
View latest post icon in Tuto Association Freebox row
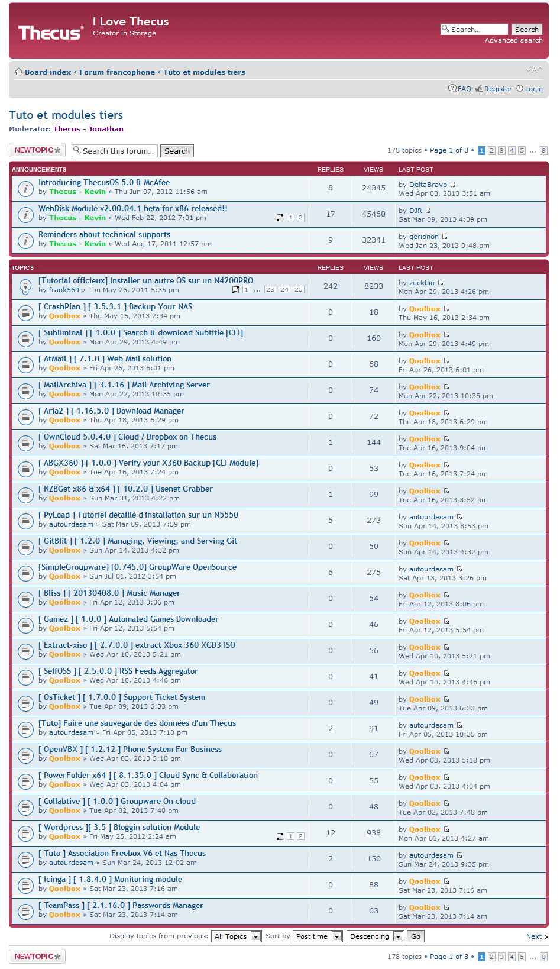coord(459,855)
